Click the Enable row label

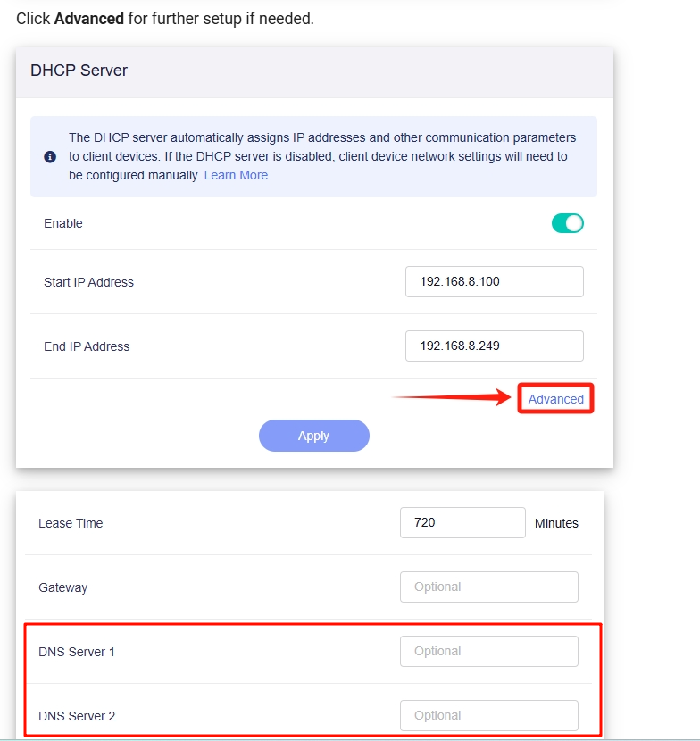[x=63, y=223]
